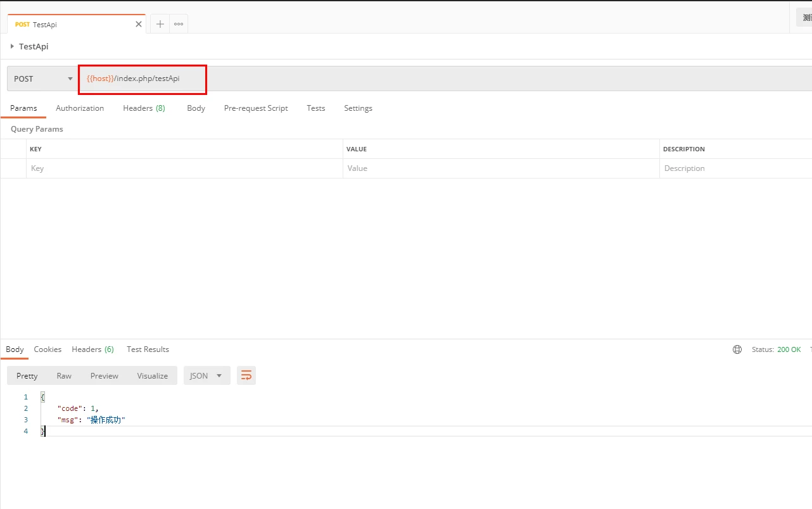Screen dimensions: 812x509
Task: Click the query param Key field
Action: [x=184, y=168]
